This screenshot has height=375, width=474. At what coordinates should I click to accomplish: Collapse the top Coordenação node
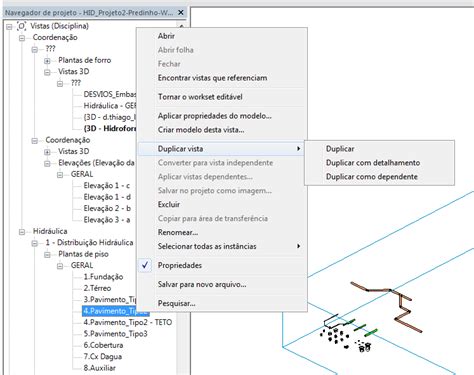point(22,38)
